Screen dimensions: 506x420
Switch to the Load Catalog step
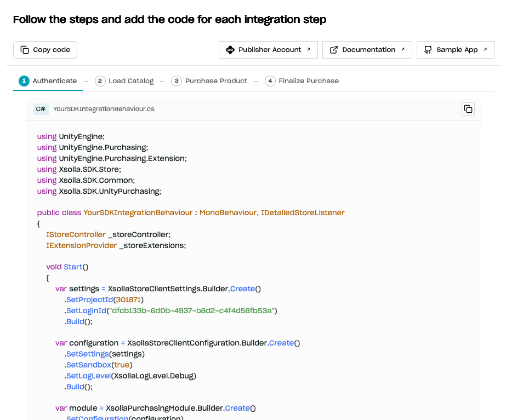(x=124, y=81)
